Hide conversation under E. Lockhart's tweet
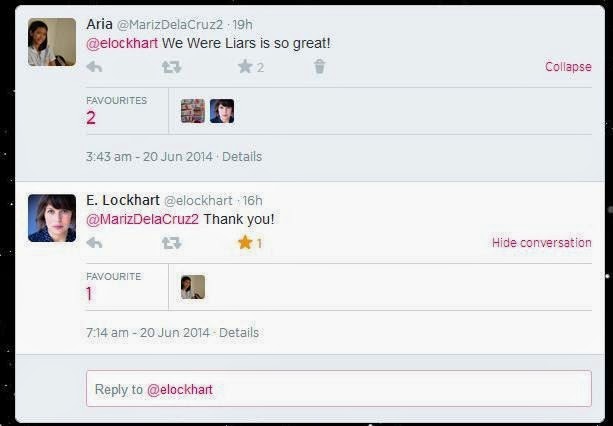The image size is (613, 426). [x=541, y=243]
